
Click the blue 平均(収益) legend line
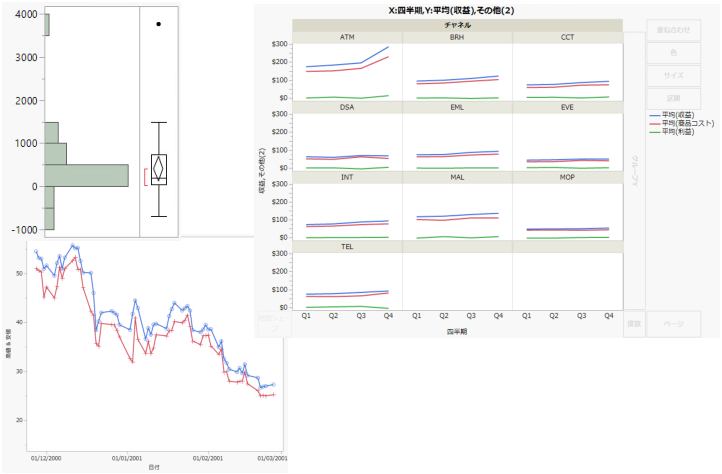pyautogui.click(x=654, y=115)
